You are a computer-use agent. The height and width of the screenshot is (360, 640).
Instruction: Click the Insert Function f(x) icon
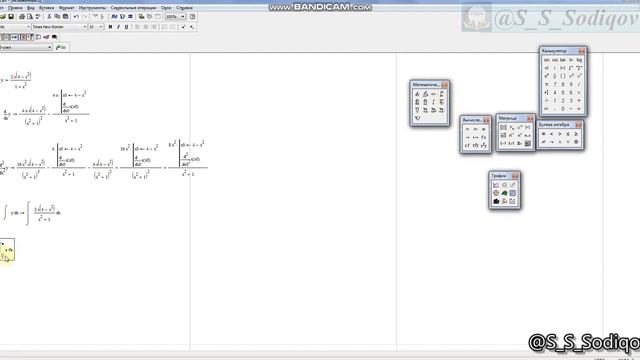(114, 17)
